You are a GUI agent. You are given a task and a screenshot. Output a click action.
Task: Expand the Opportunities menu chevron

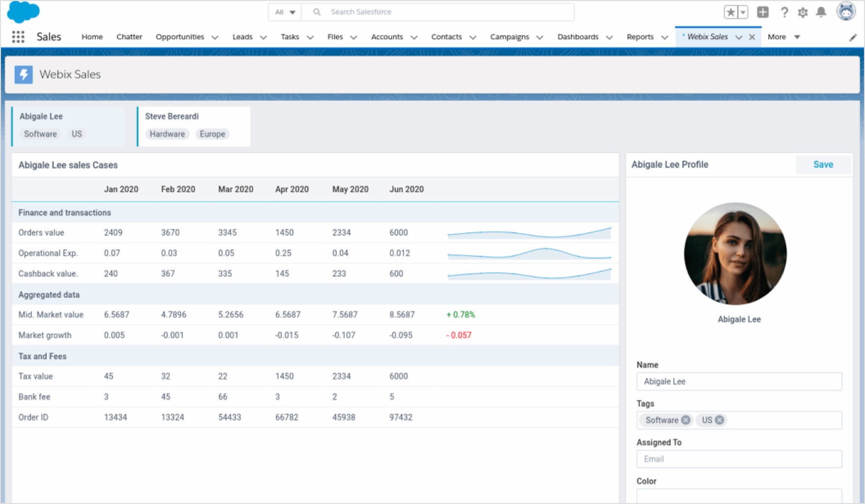click(x=215, y=37)
